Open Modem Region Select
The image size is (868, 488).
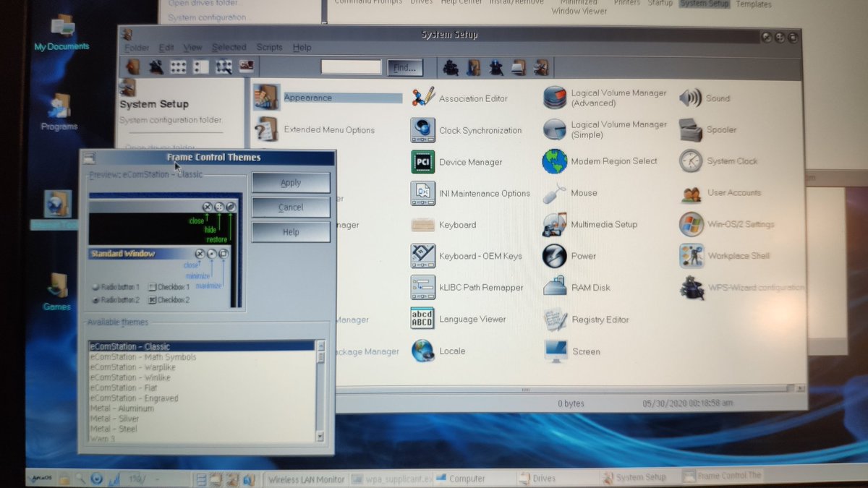555,161
